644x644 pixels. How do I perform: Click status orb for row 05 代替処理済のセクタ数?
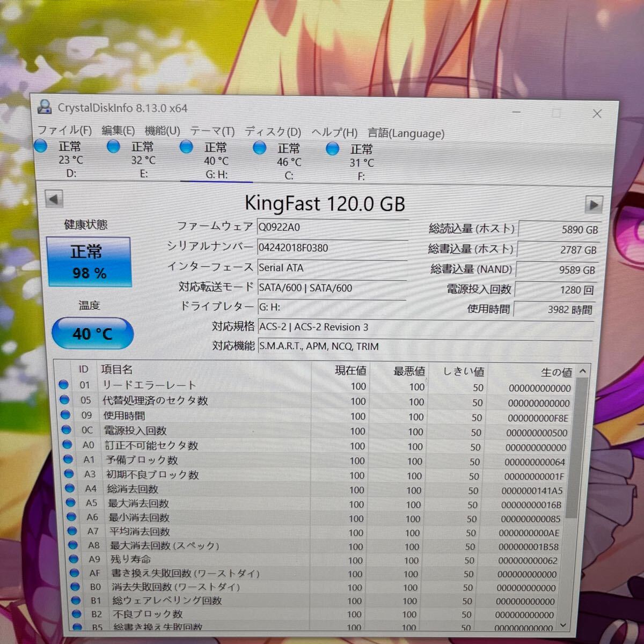point(65,400)
